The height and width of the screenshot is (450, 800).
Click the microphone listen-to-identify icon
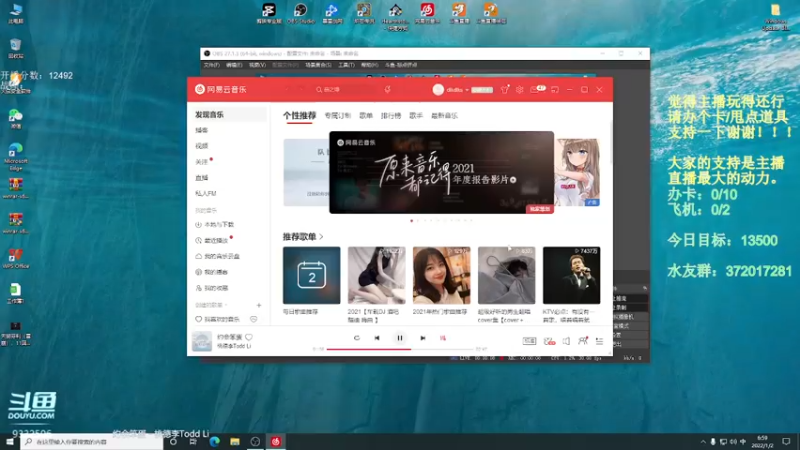tap(387, 89)
